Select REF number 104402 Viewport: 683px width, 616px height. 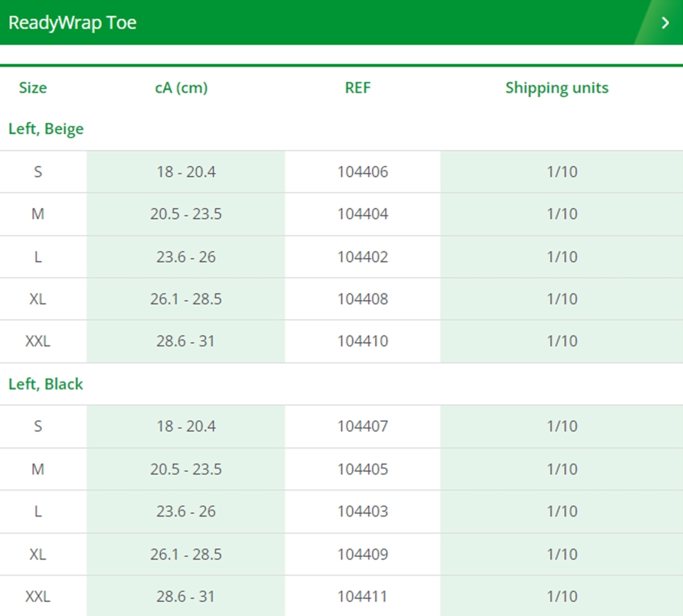(362, 257)
